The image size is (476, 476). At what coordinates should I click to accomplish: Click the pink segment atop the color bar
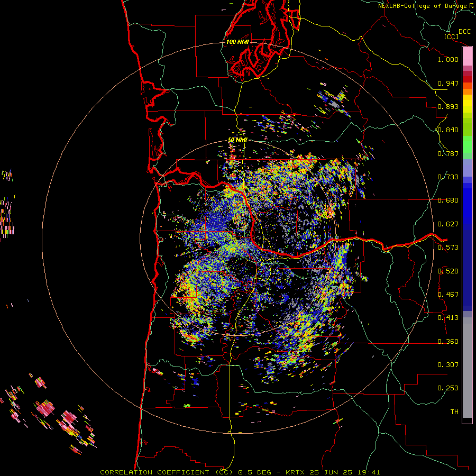[x=467, y=57]
